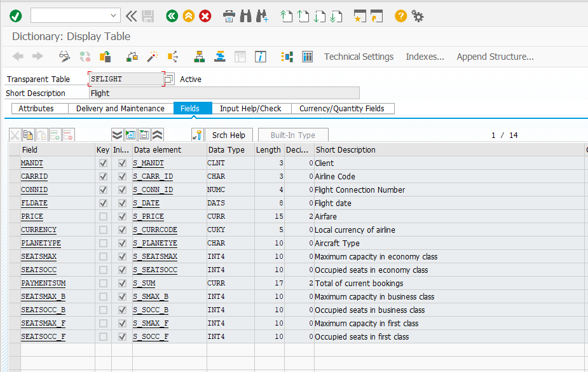Click the yellow Help question mark icon
The image size is (588, 372).
(x=400, y=16)
